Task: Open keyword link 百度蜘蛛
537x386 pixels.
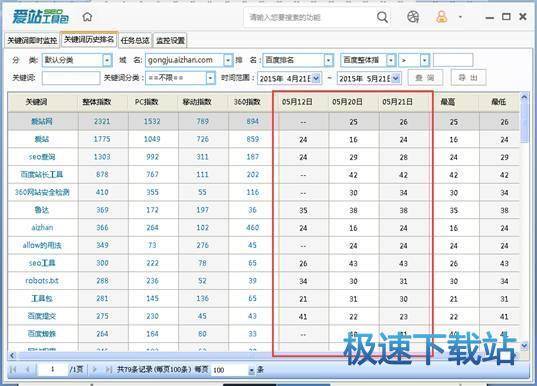Action: pos(42,334)
